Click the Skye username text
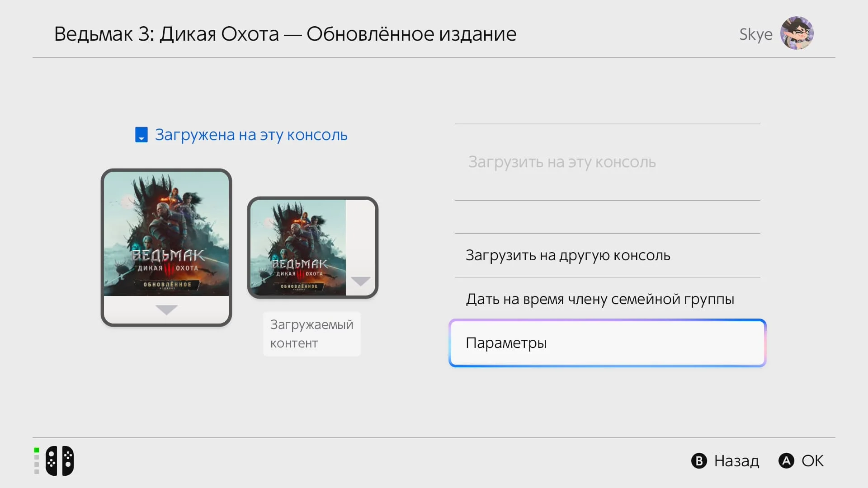Image resolution: width=868 pixels, height=488 pixels. pyautogui.click(x=755, y=34)
